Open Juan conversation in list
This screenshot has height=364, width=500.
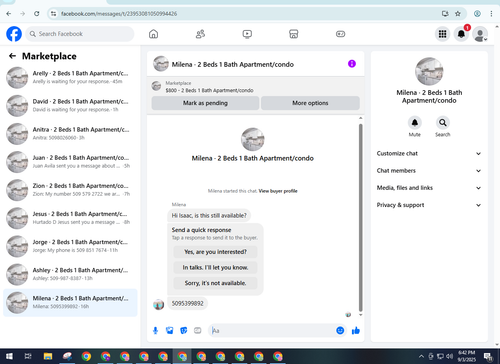70,162
